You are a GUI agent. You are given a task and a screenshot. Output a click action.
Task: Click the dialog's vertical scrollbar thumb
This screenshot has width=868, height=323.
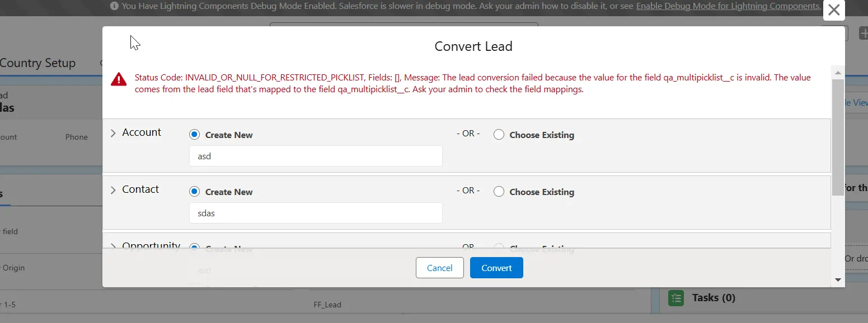(838, 137)
